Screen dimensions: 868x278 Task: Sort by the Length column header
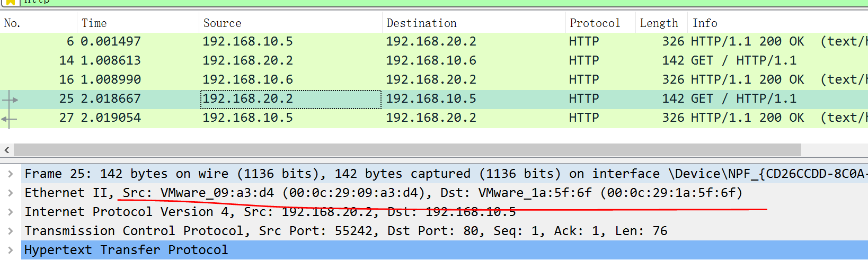click(659, 23)
